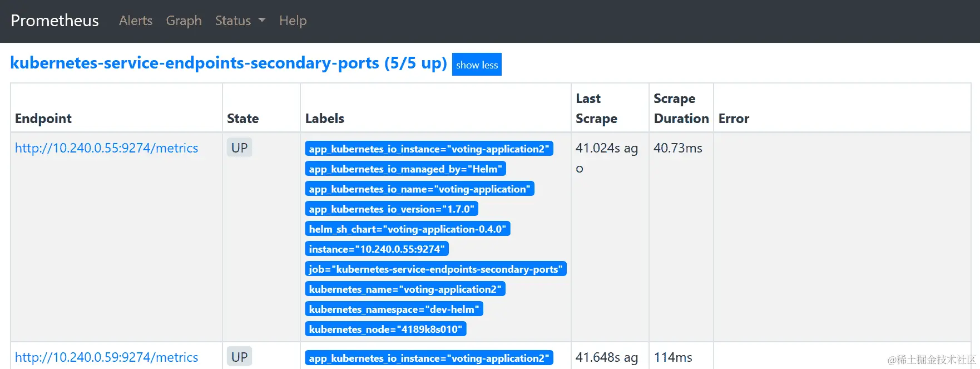Open endpoint http://10.240.0.59:9274/metrics
The image size is (980, 369).
[107, 357]
